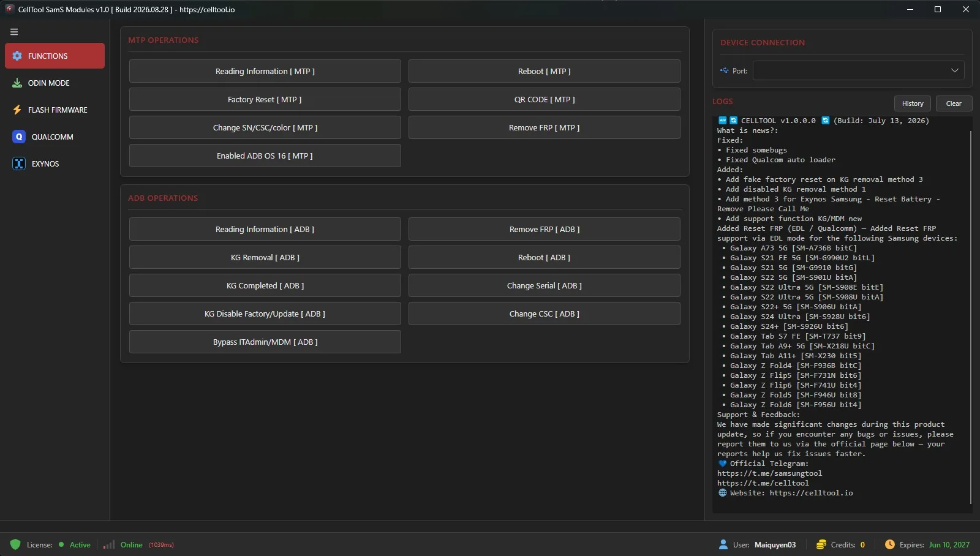Click the Support & Feedback: log line
This screenshot has width=980, height=556.
click(758, 415)
